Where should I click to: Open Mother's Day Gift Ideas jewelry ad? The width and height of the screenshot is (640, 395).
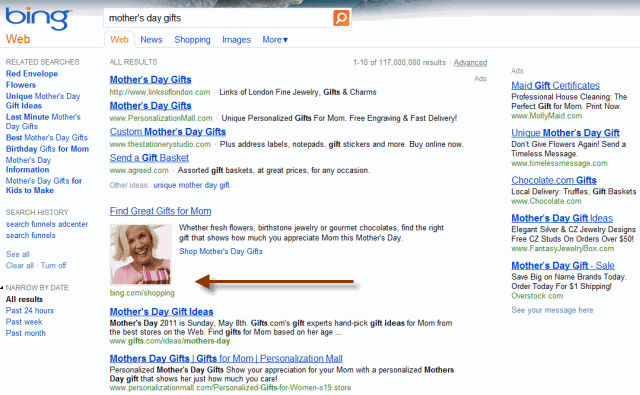tap(562, 218)
